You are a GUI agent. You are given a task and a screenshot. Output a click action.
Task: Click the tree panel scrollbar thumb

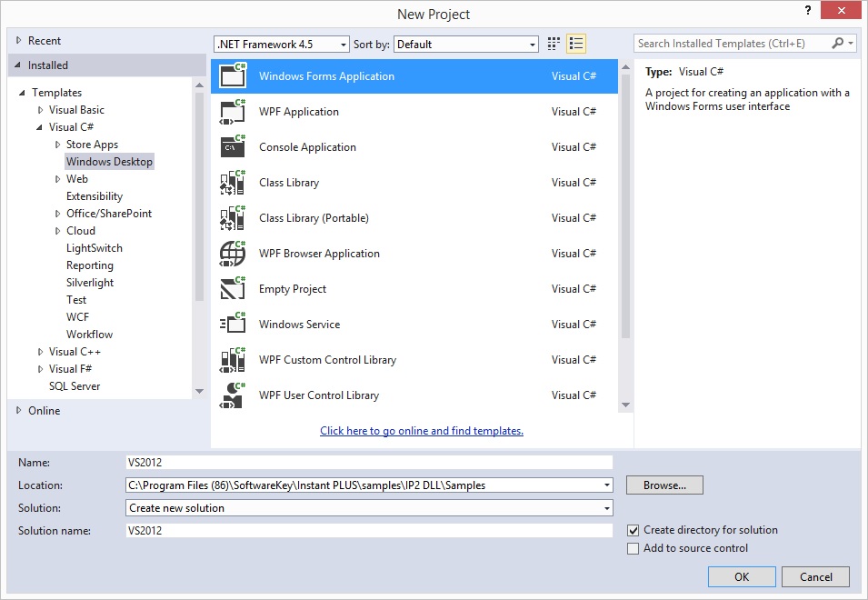click(199, 197)
